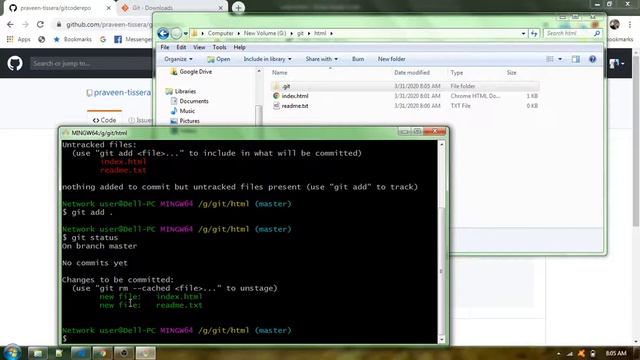Focus the GitHub search box
Image resolution: width=640 pixels, height=360 pixels.
click(x=91, y=63)
